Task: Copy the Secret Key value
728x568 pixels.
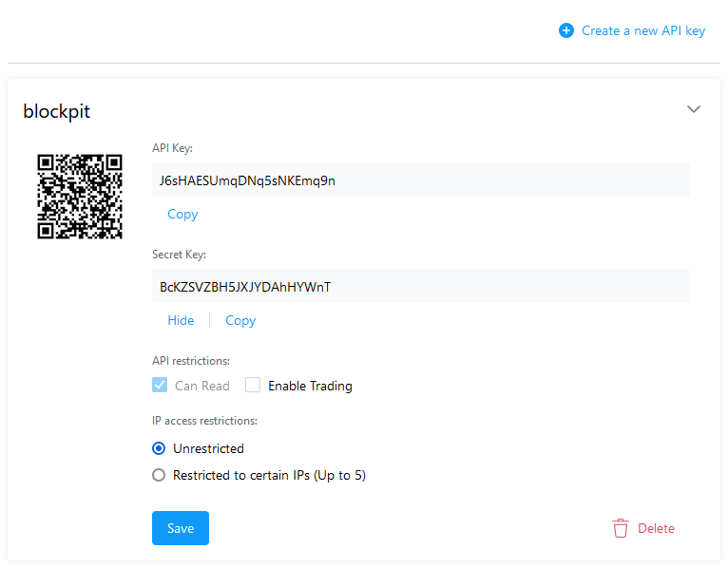Action: click(x=240, y=320)
